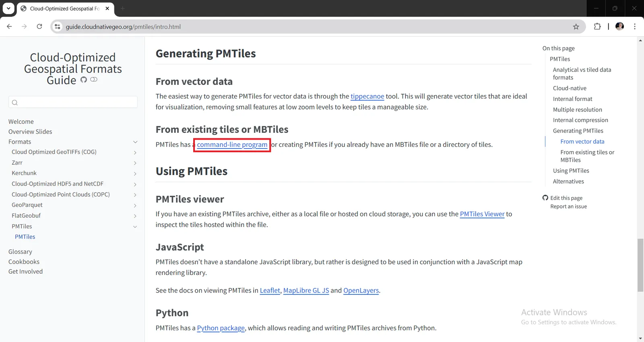The height and width of the screenshot is (342, 644).
Task: Open the Cookbooks page
Action: point(24,262)
